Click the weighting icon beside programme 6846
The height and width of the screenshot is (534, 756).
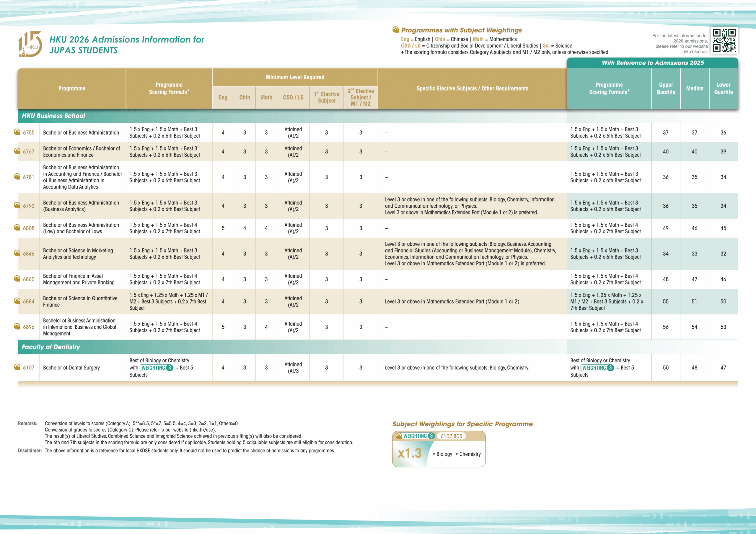[17, 253]
